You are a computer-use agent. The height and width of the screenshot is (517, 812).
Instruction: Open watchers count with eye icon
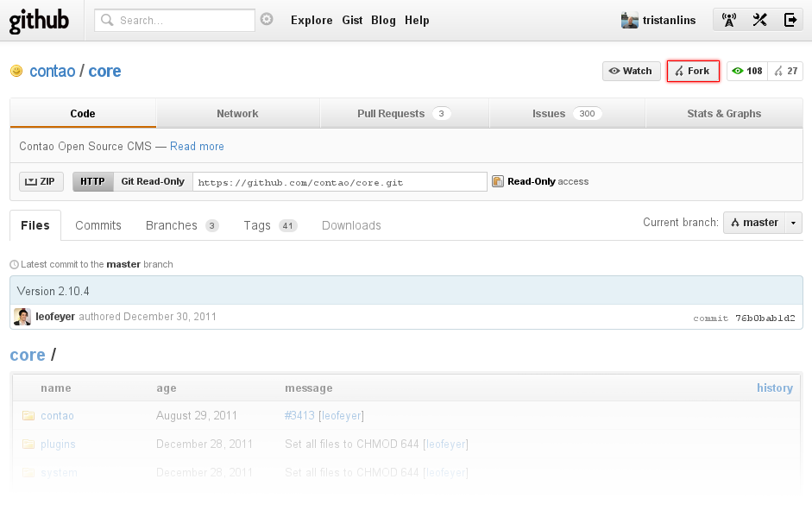click(x=747, y=71)
